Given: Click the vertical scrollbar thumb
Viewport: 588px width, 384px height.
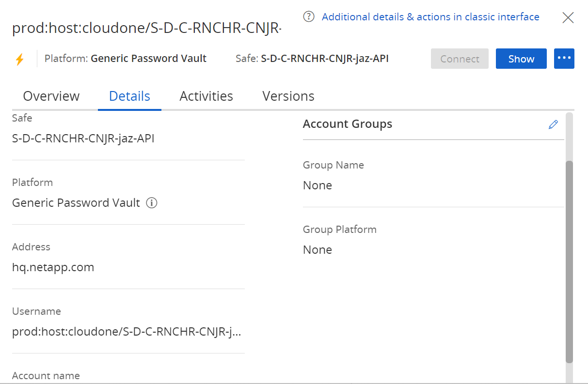Looking at the screenshot, I should [569, 261].
